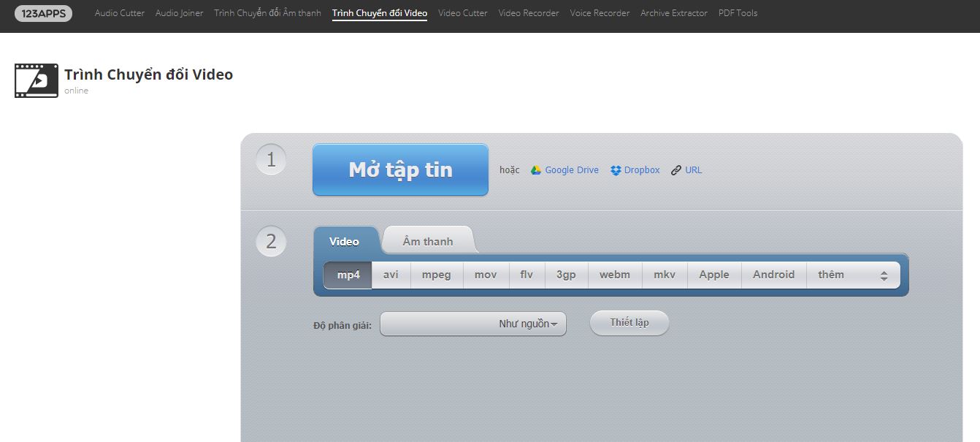The image size is (980, 442).
Task: Expand the 'thêm' more formats dropdown
Action: tap(852, 275)
